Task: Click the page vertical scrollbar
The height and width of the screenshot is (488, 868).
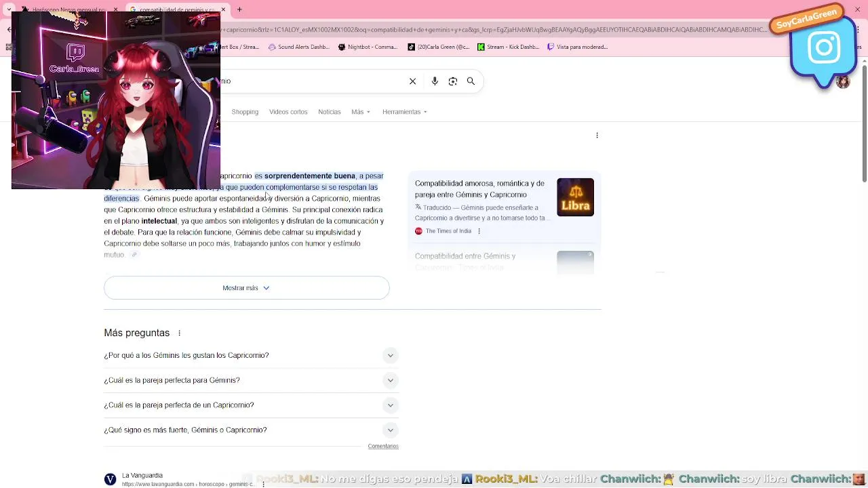Action: click(x=864, y=125)
